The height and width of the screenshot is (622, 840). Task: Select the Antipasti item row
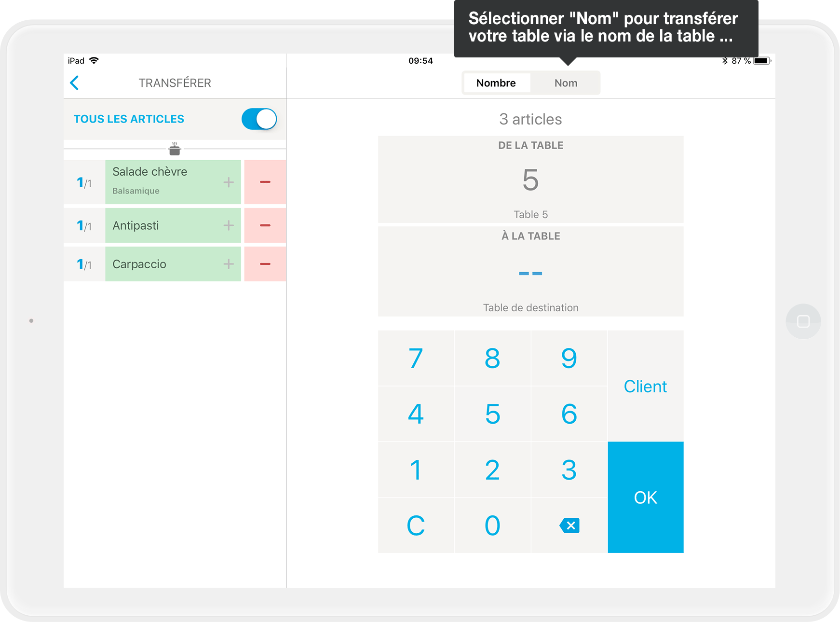coord(173,225)
